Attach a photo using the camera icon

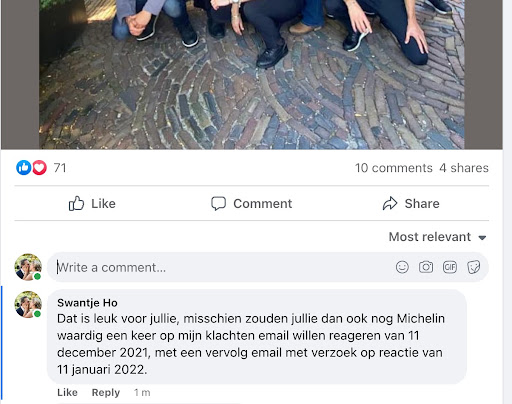[x=426, y=267]
